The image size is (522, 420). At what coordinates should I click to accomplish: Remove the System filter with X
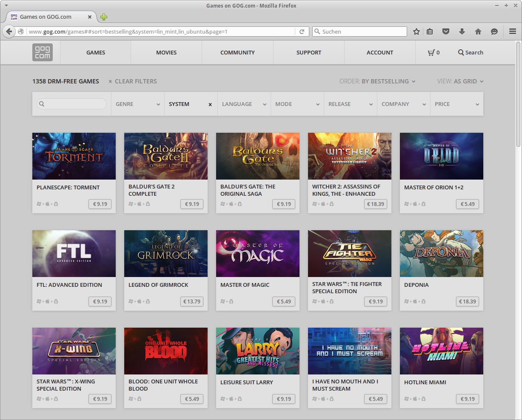coord(210,104)
